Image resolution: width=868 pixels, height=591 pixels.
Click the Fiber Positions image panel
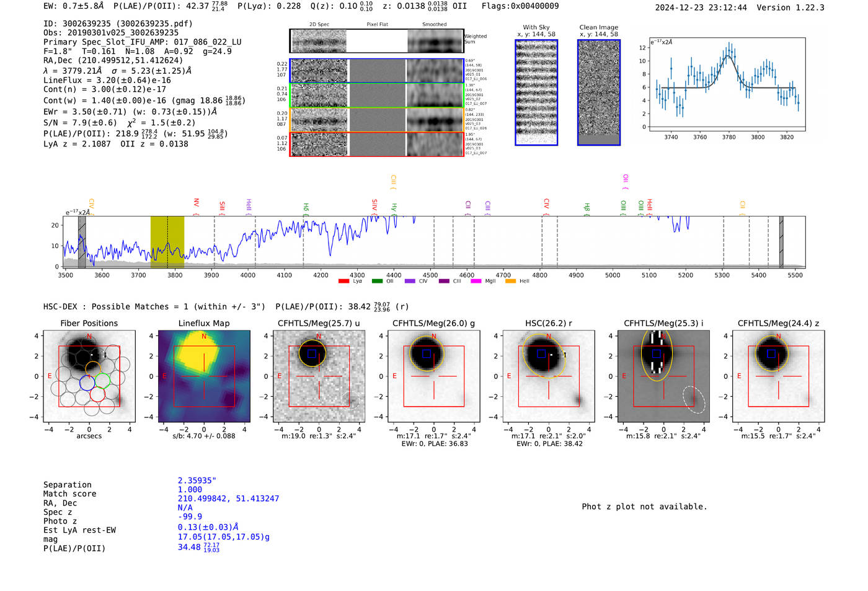click(89, 376)
